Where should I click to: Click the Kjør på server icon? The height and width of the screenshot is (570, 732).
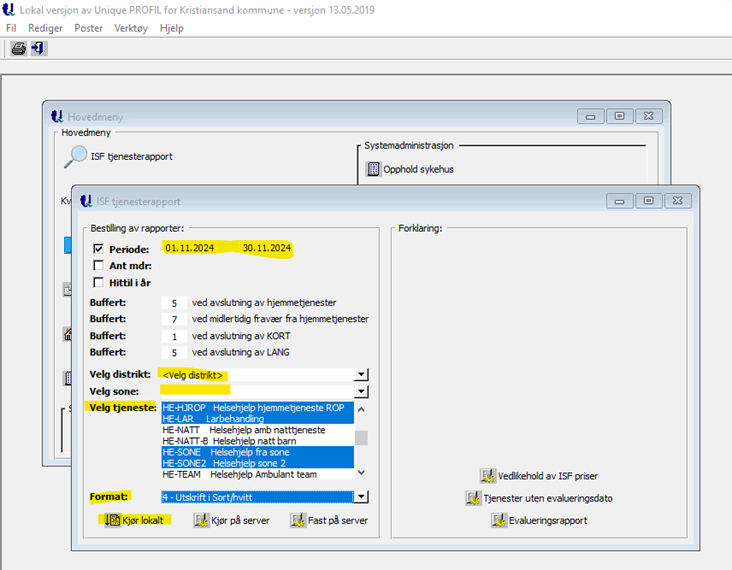[x=201, y=520]
